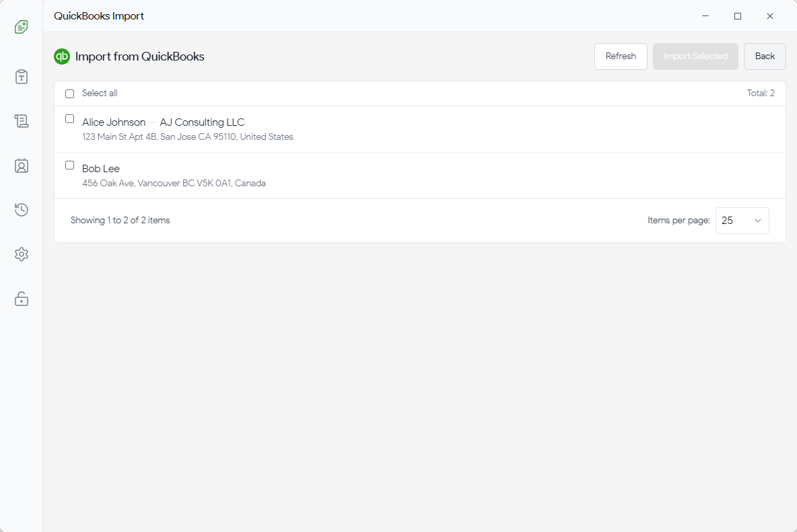This screenshot has width=797, height=532.
Task: Click the chevron on the per-page selector
Action: point(759,220)
